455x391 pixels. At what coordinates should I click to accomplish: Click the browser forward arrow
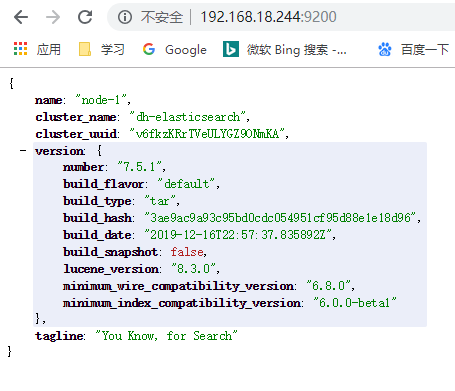click(53, 17)
